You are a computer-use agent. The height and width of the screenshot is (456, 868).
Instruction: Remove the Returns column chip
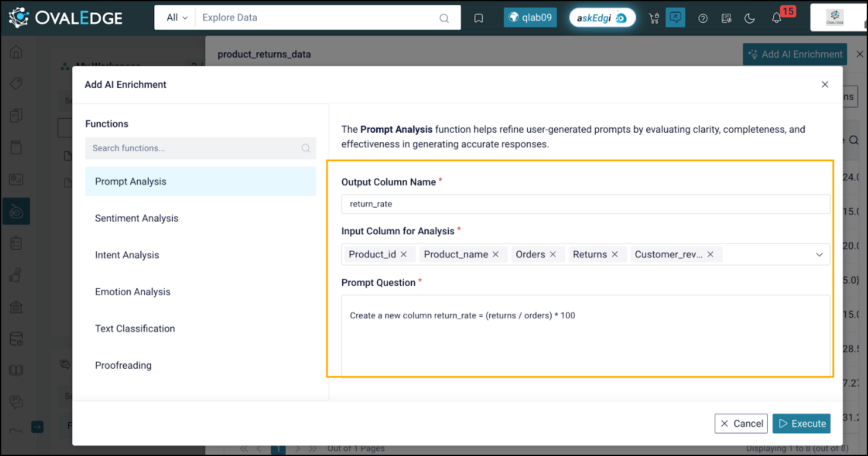click(x=615, y=254)
